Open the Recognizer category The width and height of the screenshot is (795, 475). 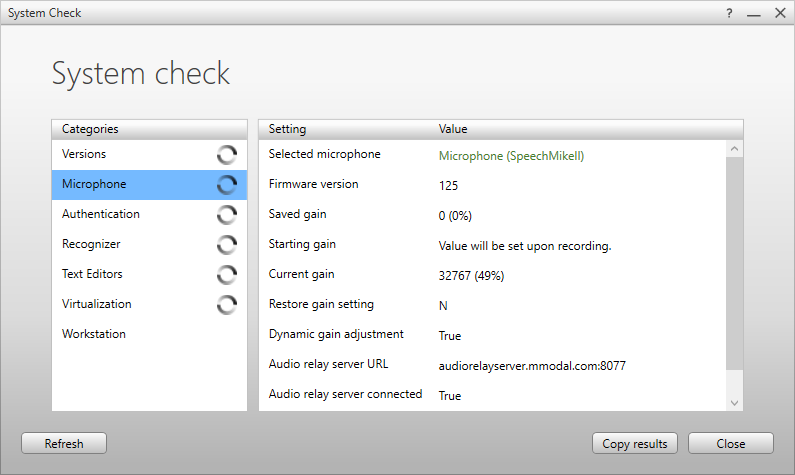coord(91,244)
